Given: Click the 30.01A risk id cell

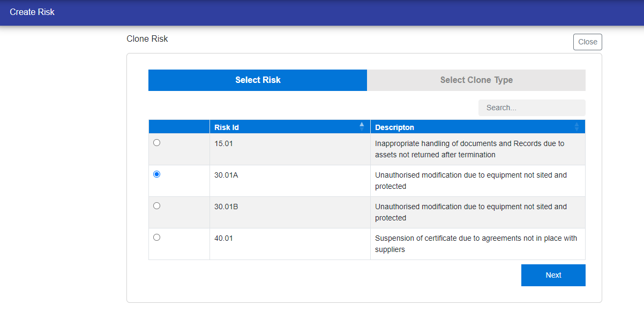Looking at the screenshot, I should coord(226,175).
